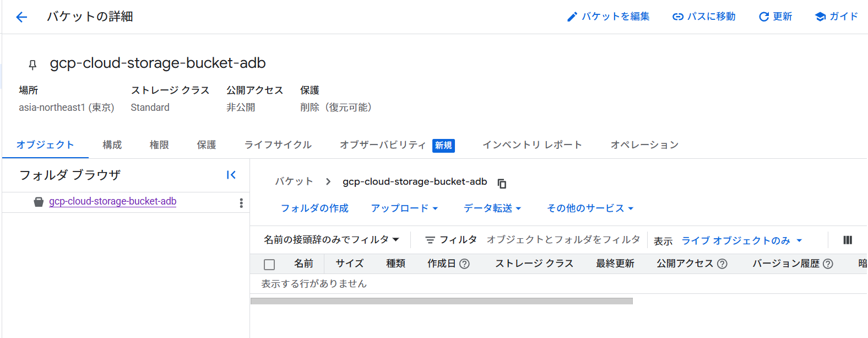
Task: Click the ガイド button
Action: pos(837,17)
